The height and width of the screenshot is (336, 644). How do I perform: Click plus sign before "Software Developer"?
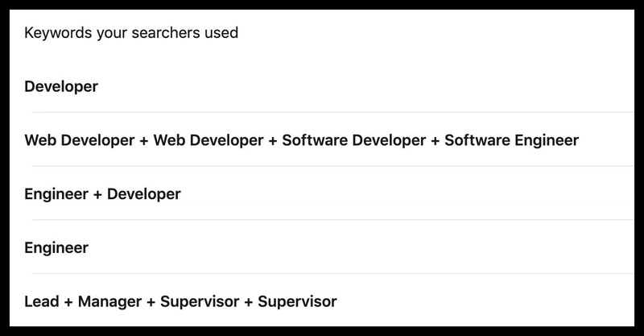click(273, 141)
